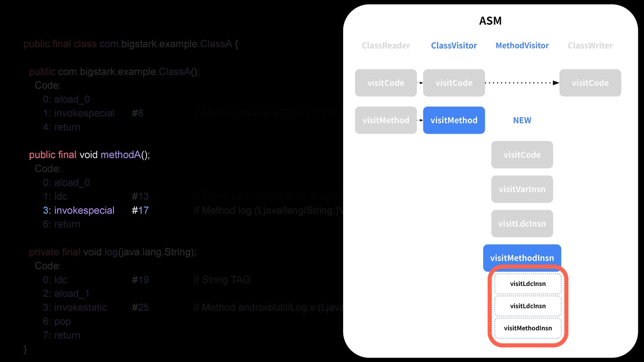Click the gray visitLdcInsn box
The height and width of the screenshot is (362, 644).
[522, 224]
